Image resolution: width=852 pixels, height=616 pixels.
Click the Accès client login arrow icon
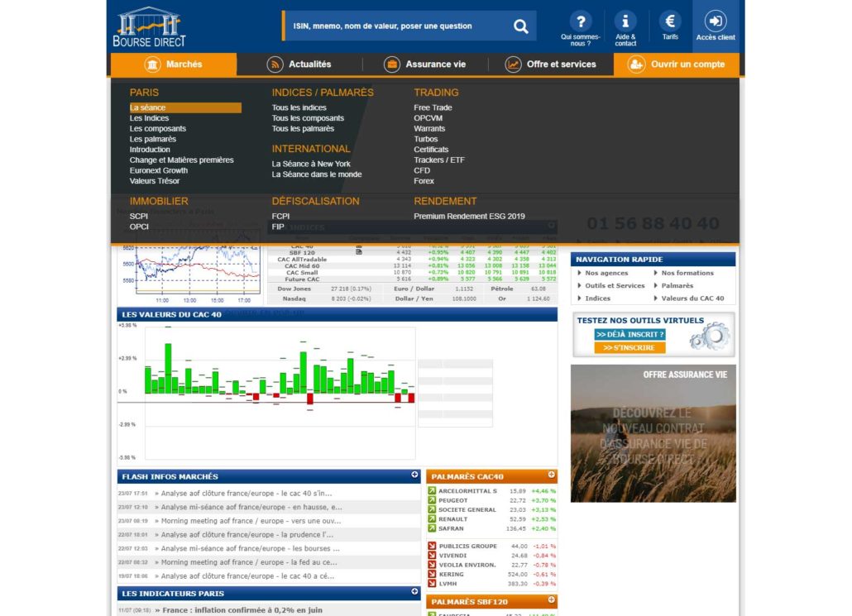715,21
